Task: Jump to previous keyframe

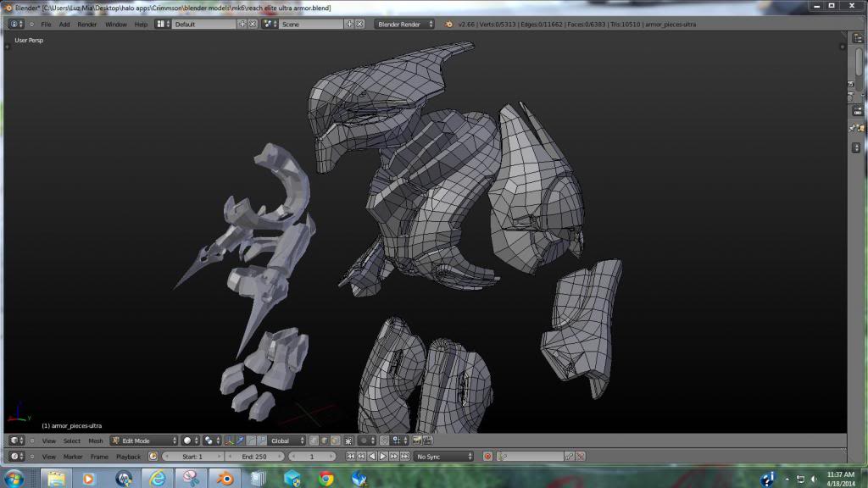Action: (361, 457)
